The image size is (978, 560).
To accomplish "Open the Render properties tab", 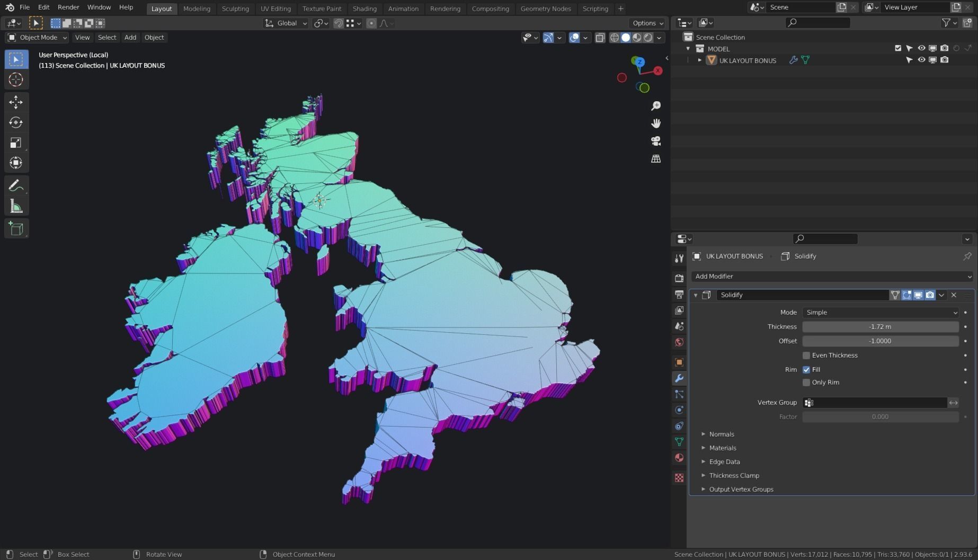I will (679, 278).
